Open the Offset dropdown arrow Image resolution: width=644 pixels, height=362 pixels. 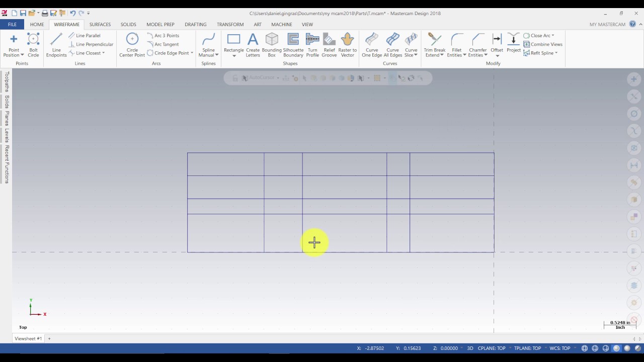497,56
